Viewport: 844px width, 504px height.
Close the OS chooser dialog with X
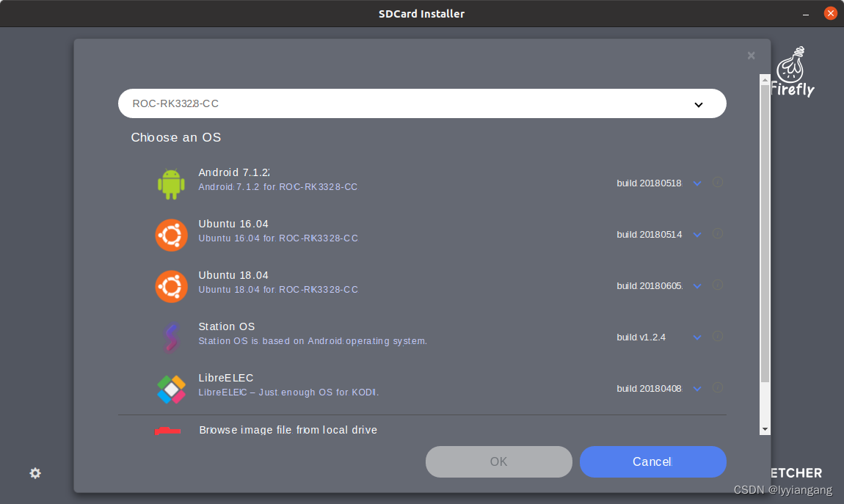pos(751,56)
